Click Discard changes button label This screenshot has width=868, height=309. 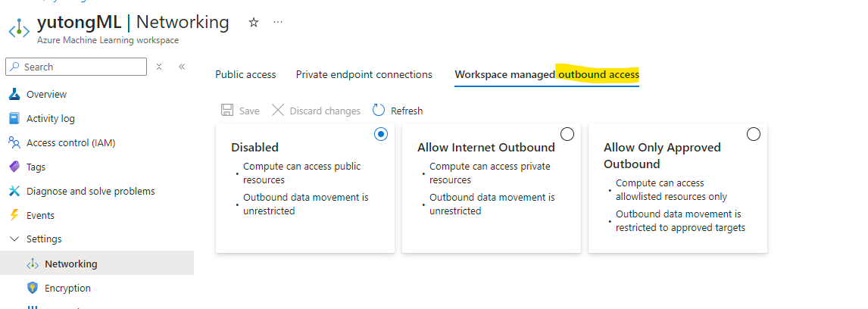pyautogui.click(x=325, y=111)
